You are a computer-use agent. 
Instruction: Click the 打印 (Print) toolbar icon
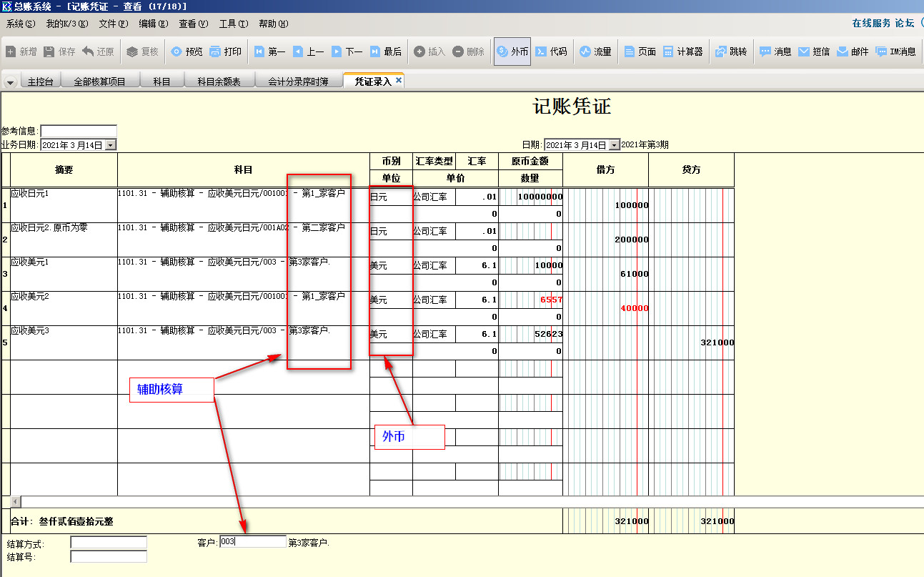point(225,51)
